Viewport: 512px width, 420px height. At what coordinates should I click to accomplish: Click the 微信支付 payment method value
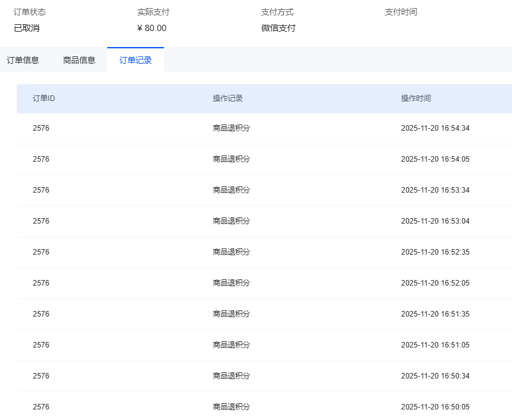278,28
